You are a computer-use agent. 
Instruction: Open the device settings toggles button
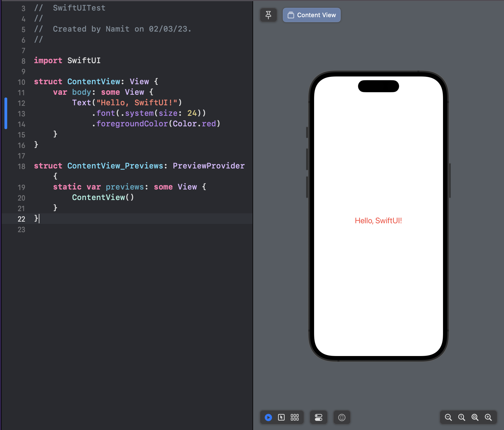tap(319, 417)
